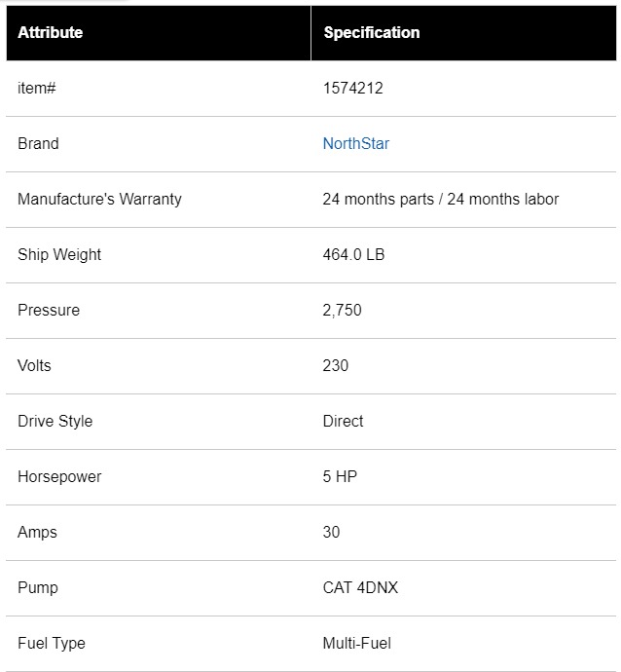Image resolution: width=621 pixels, height=672 pixels.
Task: Click the Attribute column header
Action: click(51, 33)
